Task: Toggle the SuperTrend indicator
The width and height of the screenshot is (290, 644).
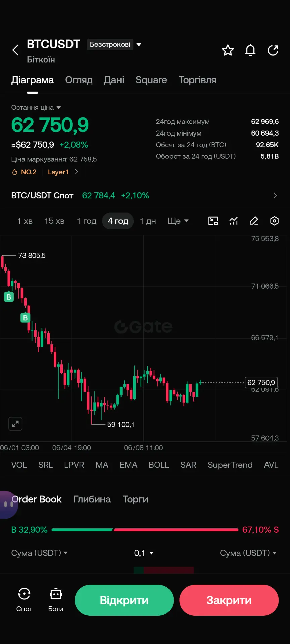Action: coord(230,465)
